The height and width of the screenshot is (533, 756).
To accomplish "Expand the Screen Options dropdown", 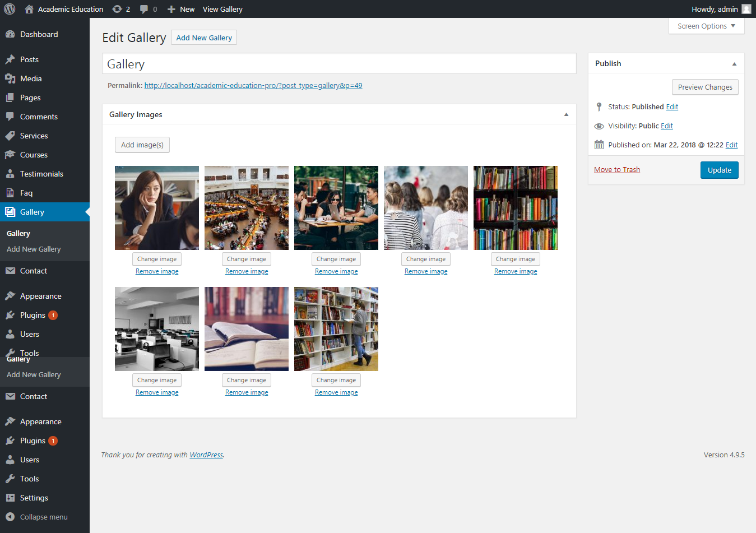I will [x=706, y=26].
